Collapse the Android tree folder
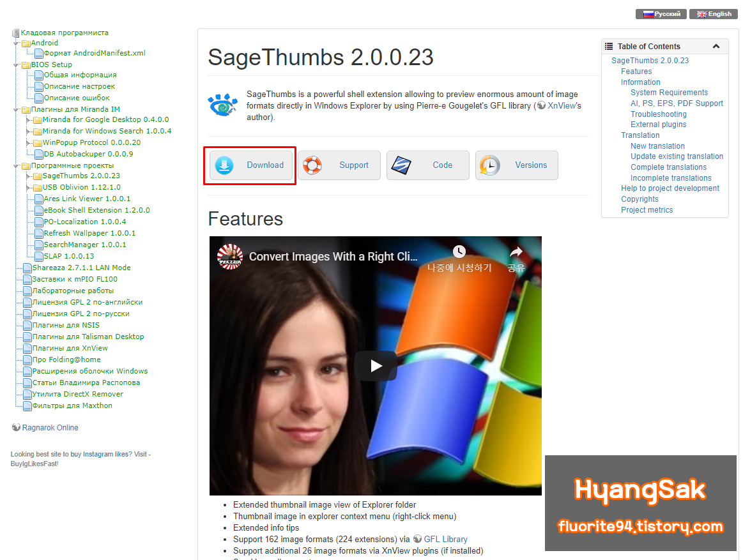Viewport: 743px width, 560px height. [16, 43]
